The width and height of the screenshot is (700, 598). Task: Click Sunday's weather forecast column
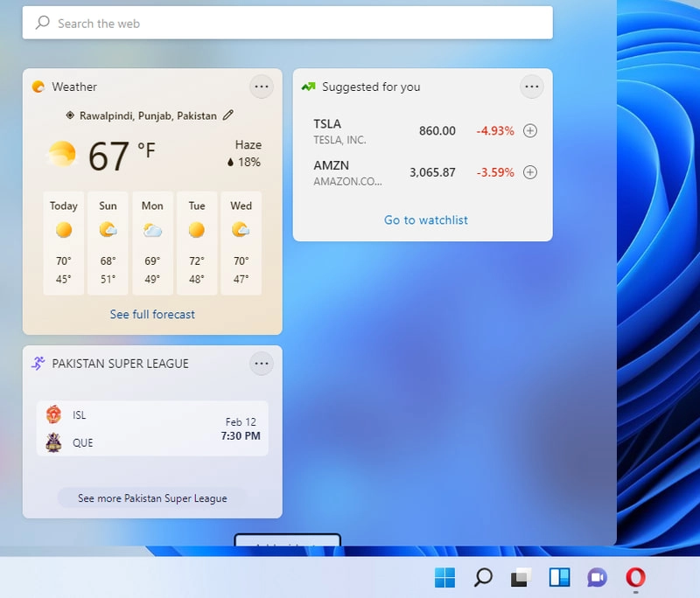click(x=108, y=243)
